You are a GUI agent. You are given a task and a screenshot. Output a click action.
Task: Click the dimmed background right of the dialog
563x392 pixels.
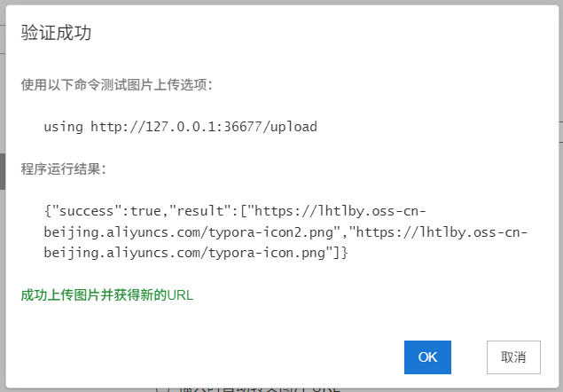[x=561, y=196]
